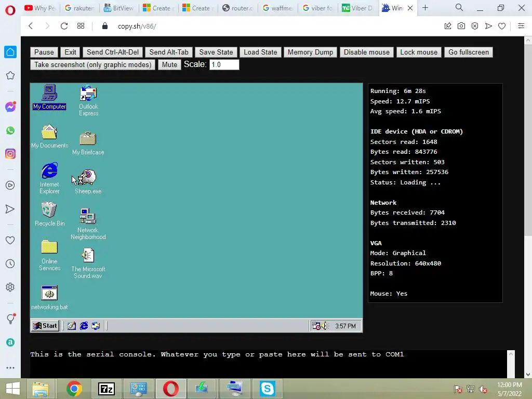Open 7-Zip from host taskbar
The height and width of the screenshot is (399, 532).
click(106, 389)
